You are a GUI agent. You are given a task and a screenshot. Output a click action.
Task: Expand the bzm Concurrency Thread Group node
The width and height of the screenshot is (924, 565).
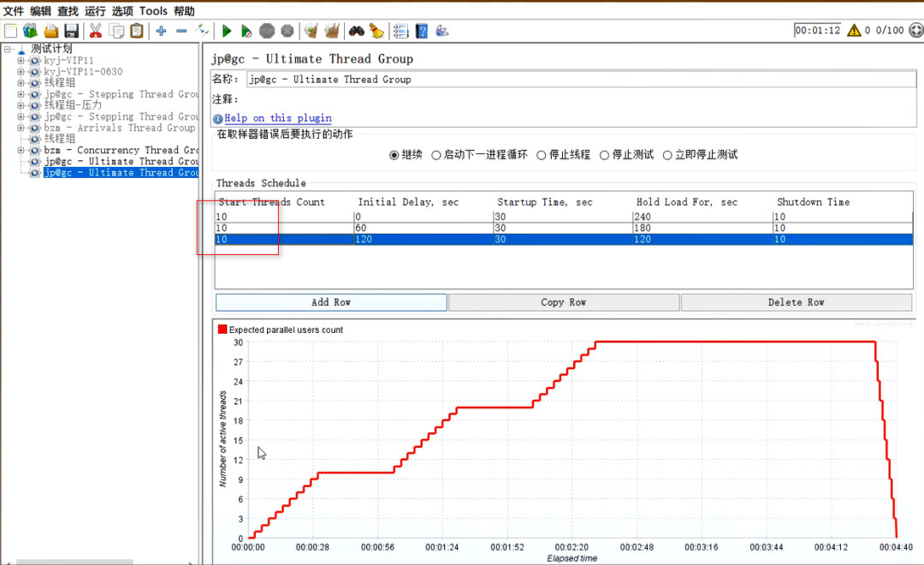(21, 150)
